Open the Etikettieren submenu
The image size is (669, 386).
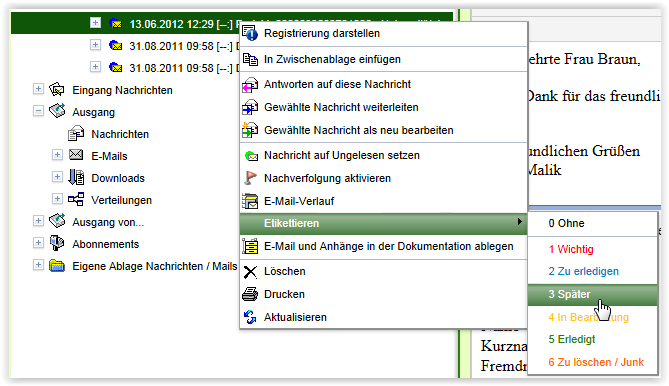pyautogui.click(x=384, y=223)
